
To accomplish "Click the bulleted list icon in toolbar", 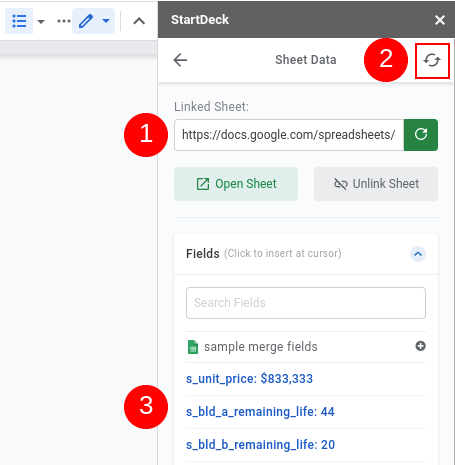I will pyautogui.click(x=19, y=21).
